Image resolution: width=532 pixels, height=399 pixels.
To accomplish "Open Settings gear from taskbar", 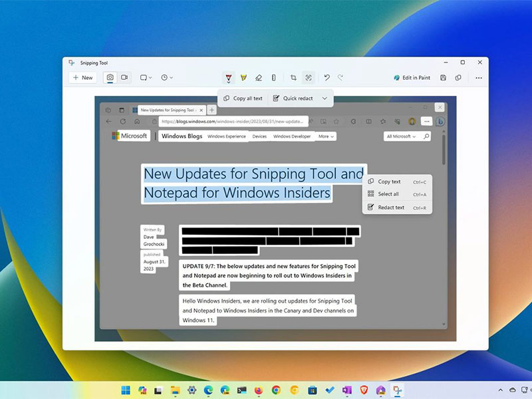I will tap(192, 390).
